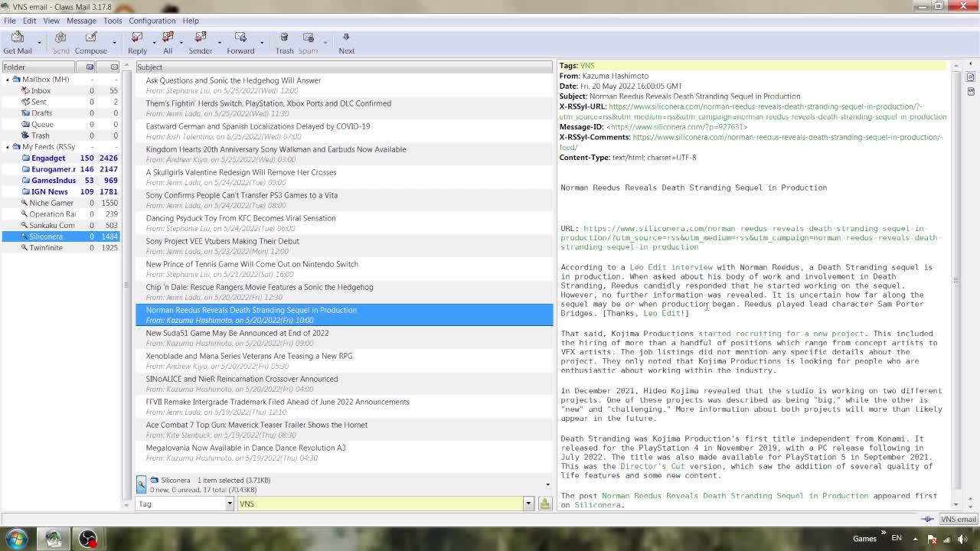Screen dimensions: 980x551
Task: Click the VNS quick search field
Action: pyautogui.click(x=380, y=504)
